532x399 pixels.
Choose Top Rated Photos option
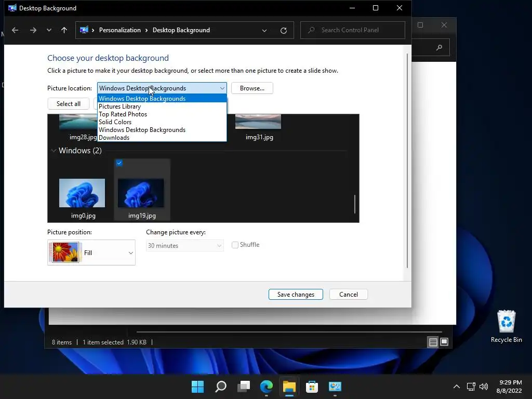pos(162,114)
